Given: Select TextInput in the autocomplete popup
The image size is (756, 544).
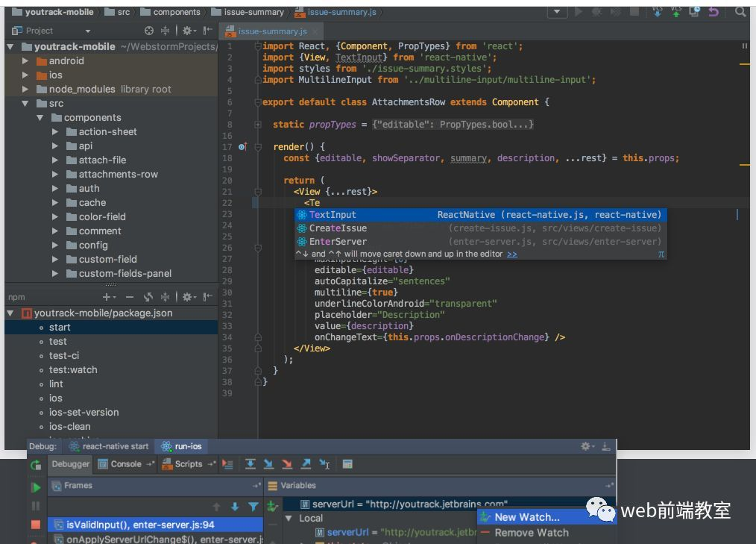Looking at the screenshot, I should coord(333,215).
